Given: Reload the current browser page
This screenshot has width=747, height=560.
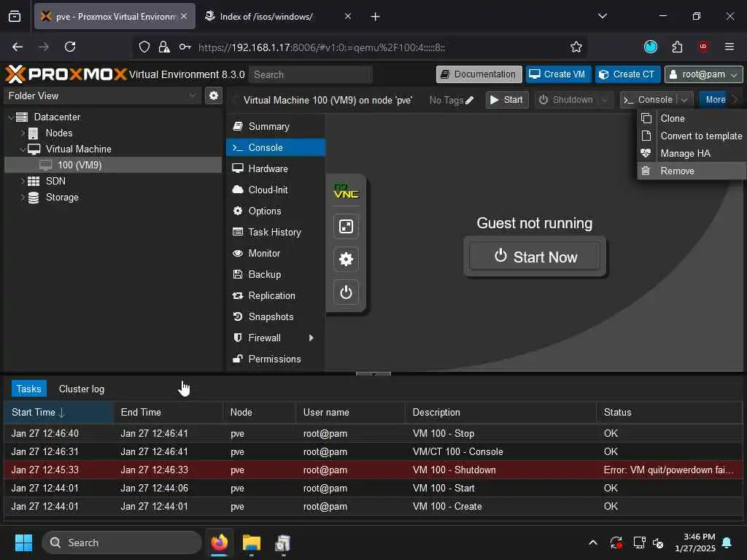Looking at the screenshot, I should coord(70,47).
